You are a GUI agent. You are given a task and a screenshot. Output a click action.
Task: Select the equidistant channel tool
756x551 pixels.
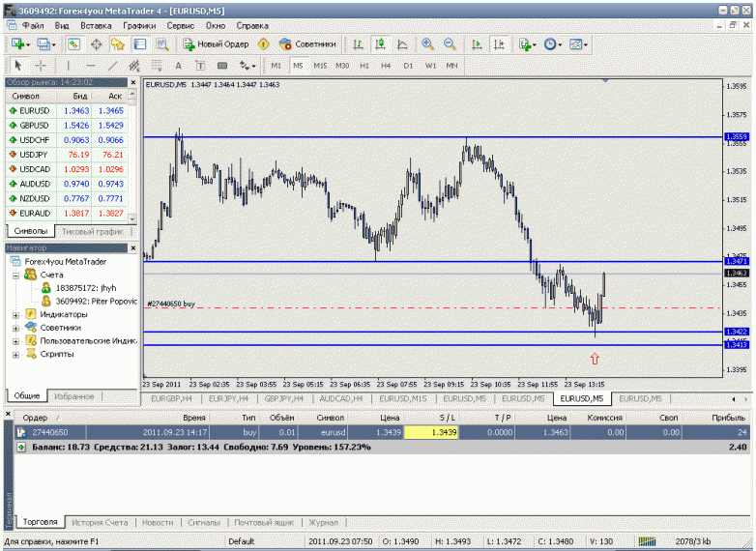click(x=134, y=66)
